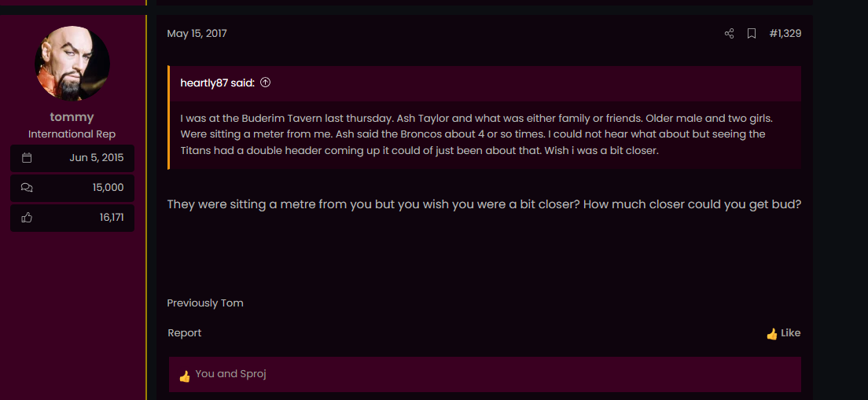Click the calendar joined-date icon
This screenshot has height=400, width=868.
coord(27,158)
